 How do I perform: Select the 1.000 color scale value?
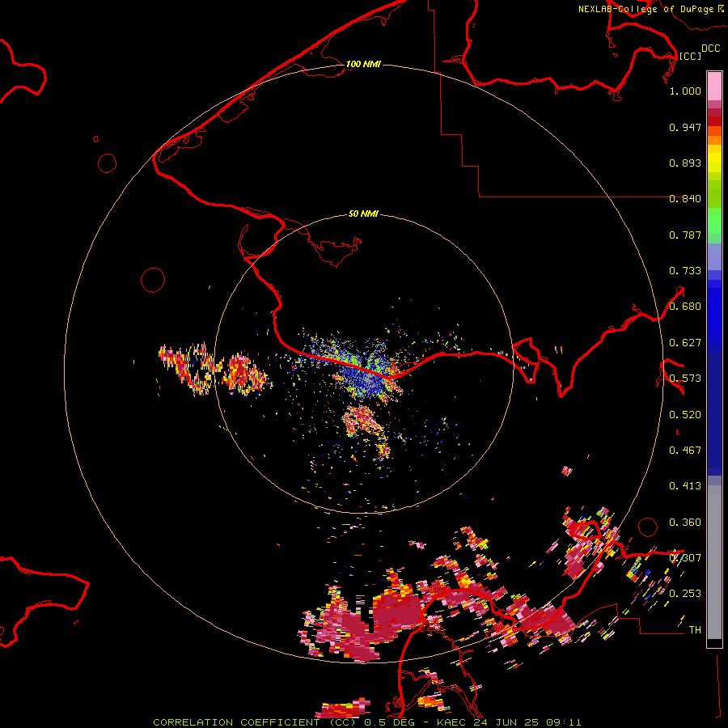[x=685, y=91]
